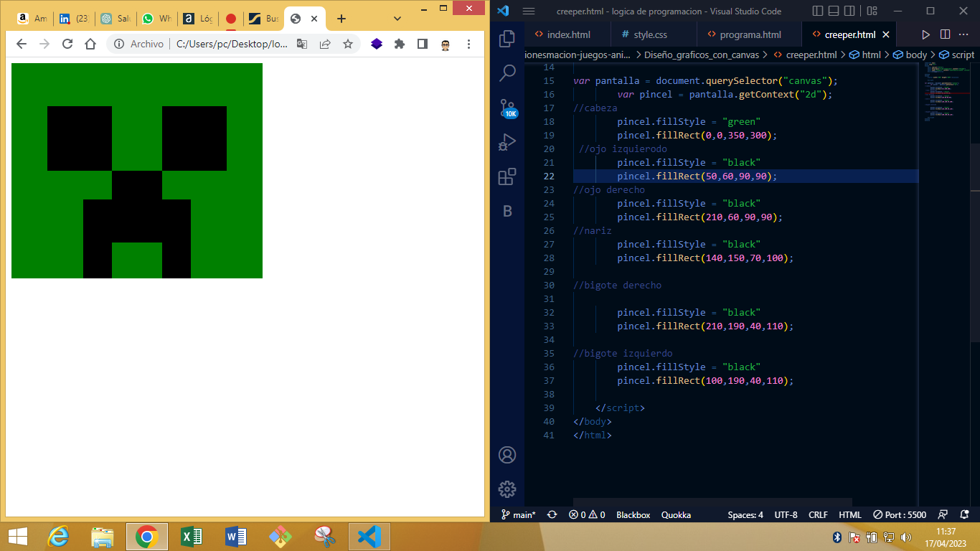Open Excel from the taskbar
Image resolution: width=980 pixels, height=551 pixels.
(x=192, y=536)
